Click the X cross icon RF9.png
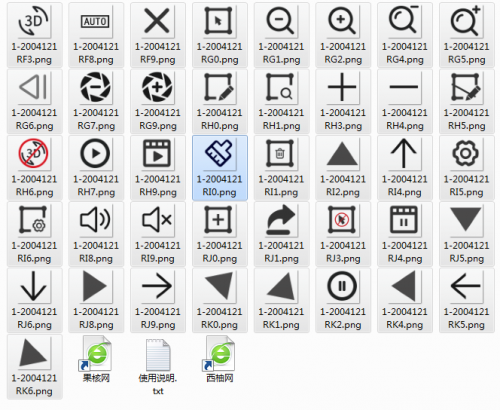 point(158,35)
